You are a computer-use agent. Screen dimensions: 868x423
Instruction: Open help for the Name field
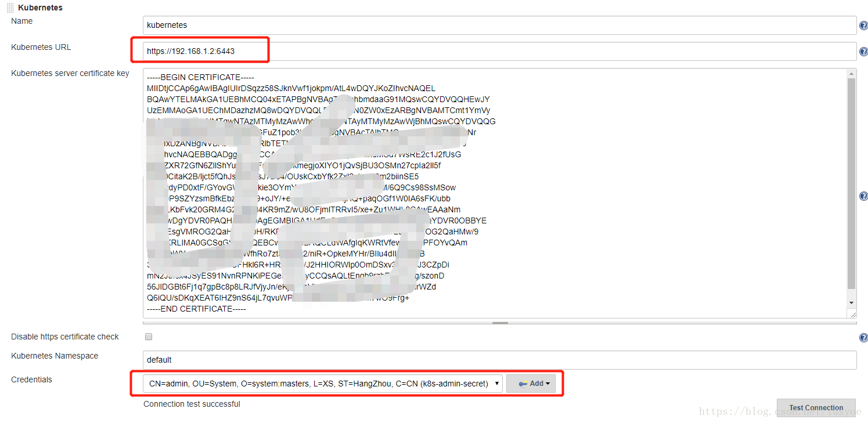click(863, 26)
